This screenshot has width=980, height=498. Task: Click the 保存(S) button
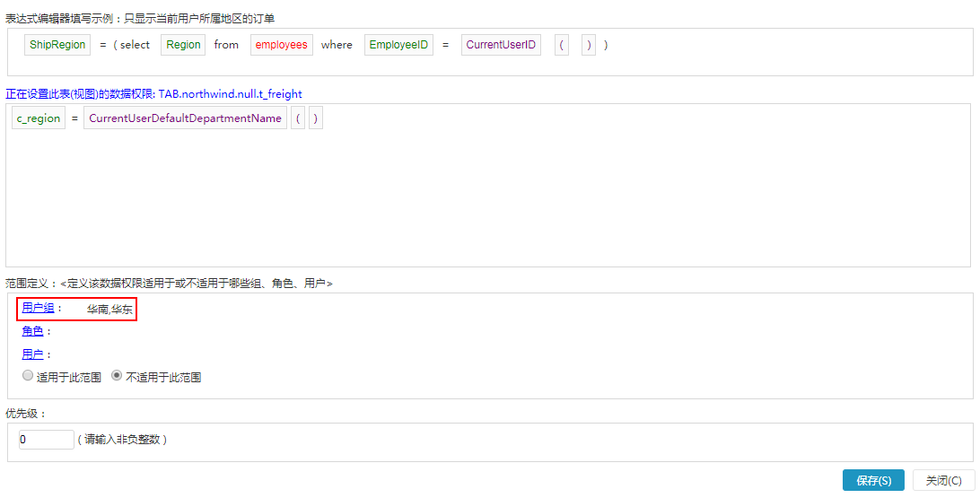click(x=873, y=481)
